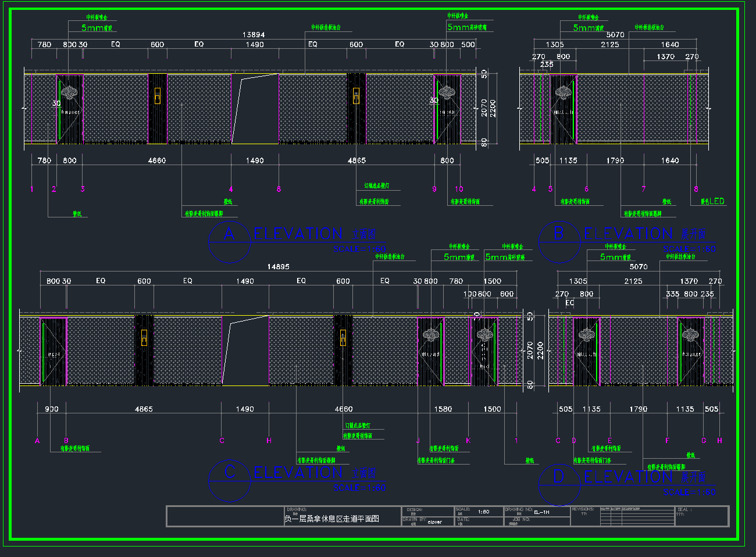756x557 pixels.
Task: Select the circled D elevation marker
Action: [559, 477]
